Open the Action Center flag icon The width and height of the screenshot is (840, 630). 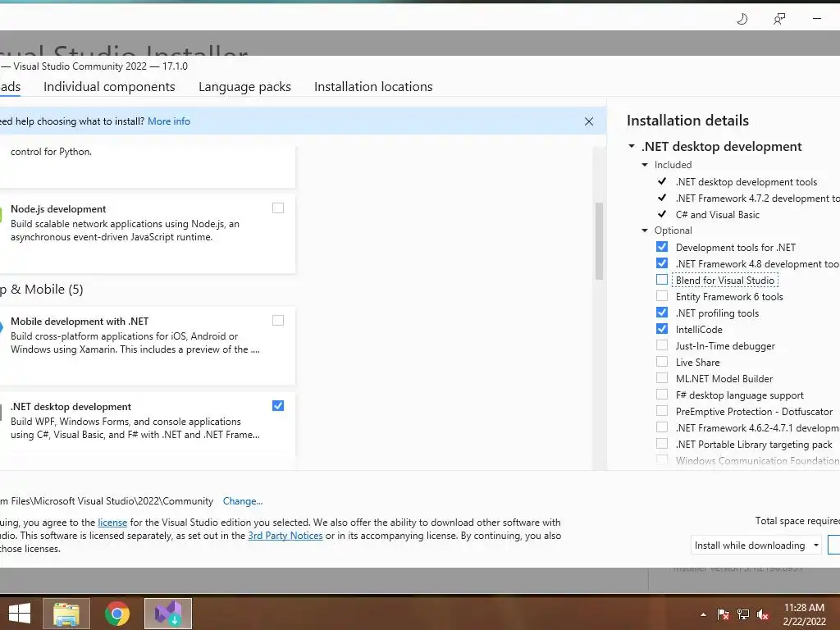pyautogui.click(x=723, y=614)
